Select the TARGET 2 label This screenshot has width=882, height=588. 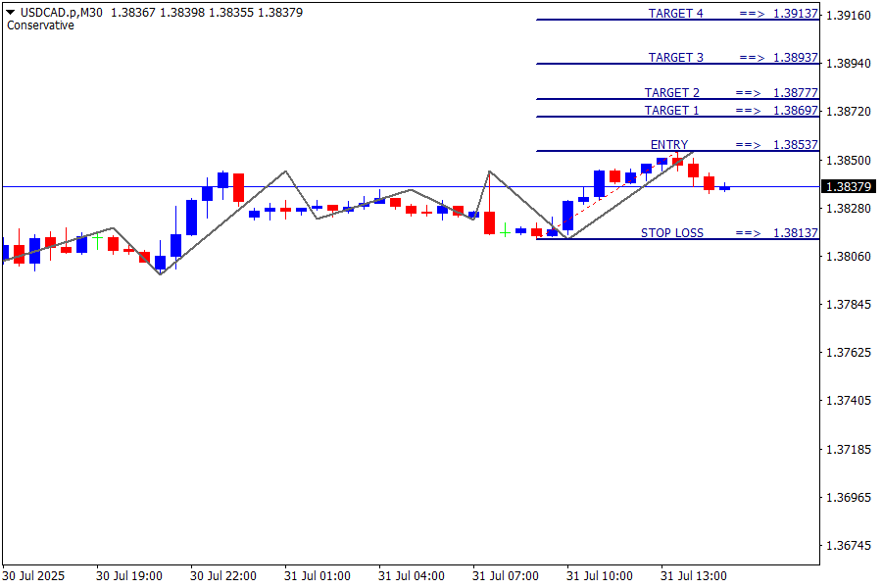click(671, 93)
